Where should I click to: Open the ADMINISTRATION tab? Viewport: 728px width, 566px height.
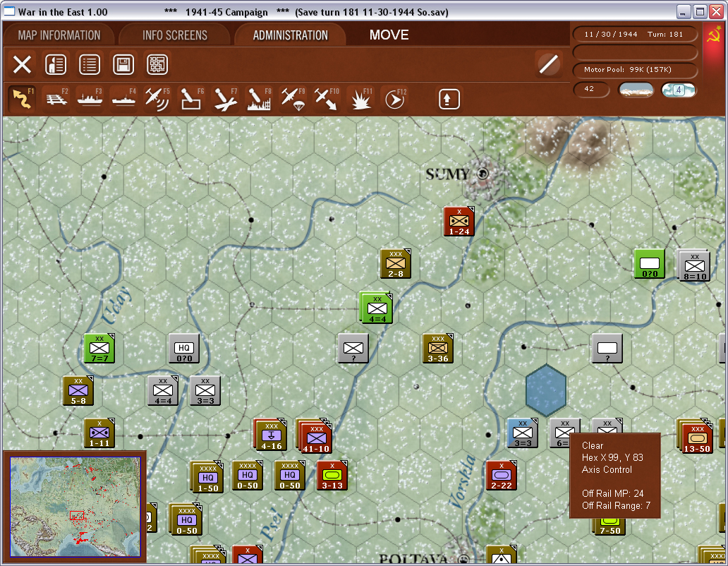[290, 35]
